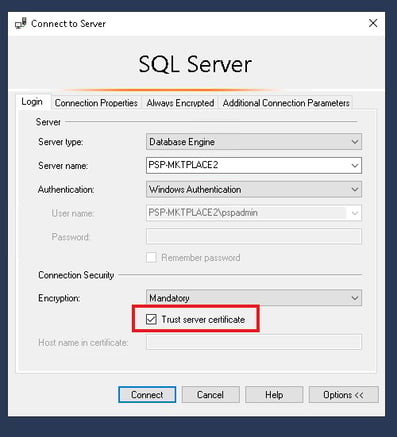Click the Server type: label
The height and width of the screenshot is (437, 397).
click(x=61, y=142)
